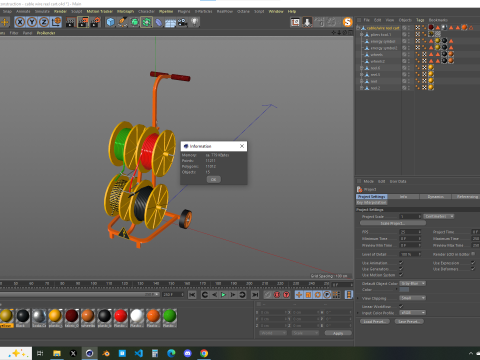Uncheck the Use Motion System checkbox
The height and width of the screenshot is (360, 480).
(x=401, y=275)
